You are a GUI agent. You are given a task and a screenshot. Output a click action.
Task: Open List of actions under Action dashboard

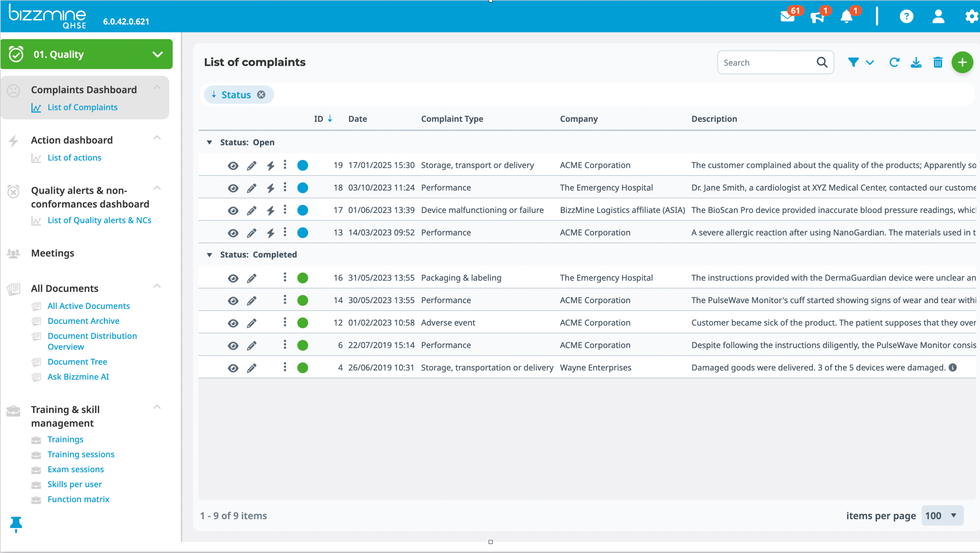(74, 157)
